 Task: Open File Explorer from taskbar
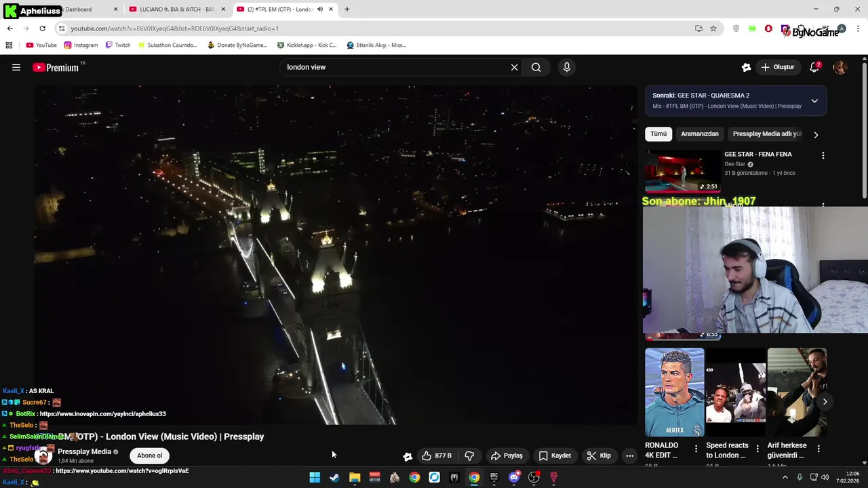click(x=355, y=478)
